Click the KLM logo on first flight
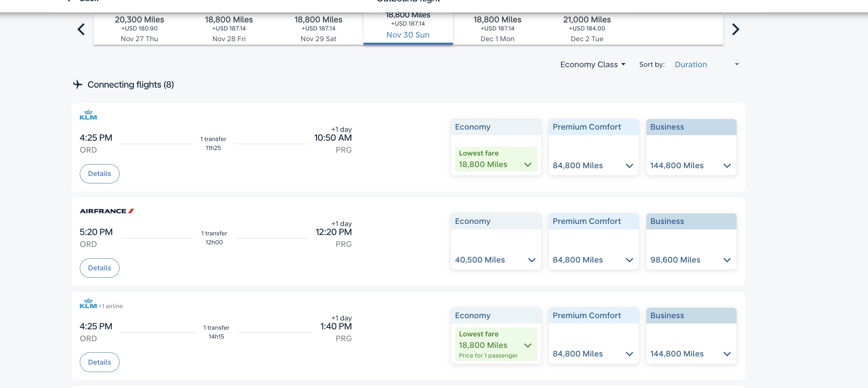The image size is (868, 388). (88, 115)
